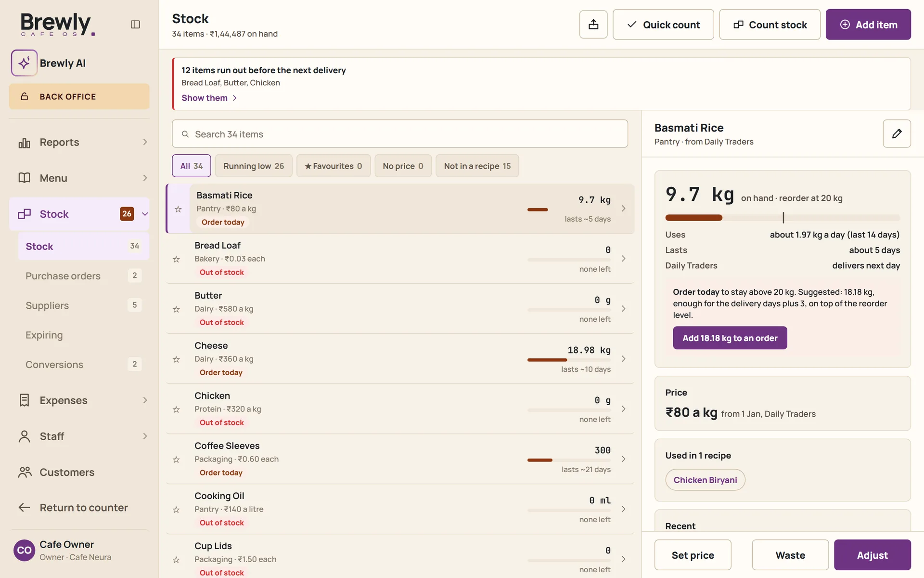Open Cooking Oil details via its chevron
924x578 pixels.
(623, 509)
